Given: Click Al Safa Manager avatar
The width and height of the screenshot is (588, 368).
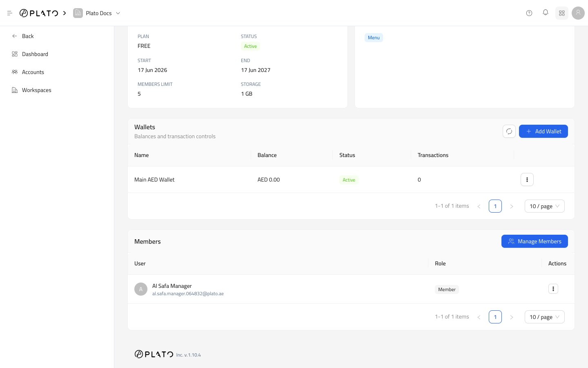Looking at the screenshot, I should [x=141, y=289].
